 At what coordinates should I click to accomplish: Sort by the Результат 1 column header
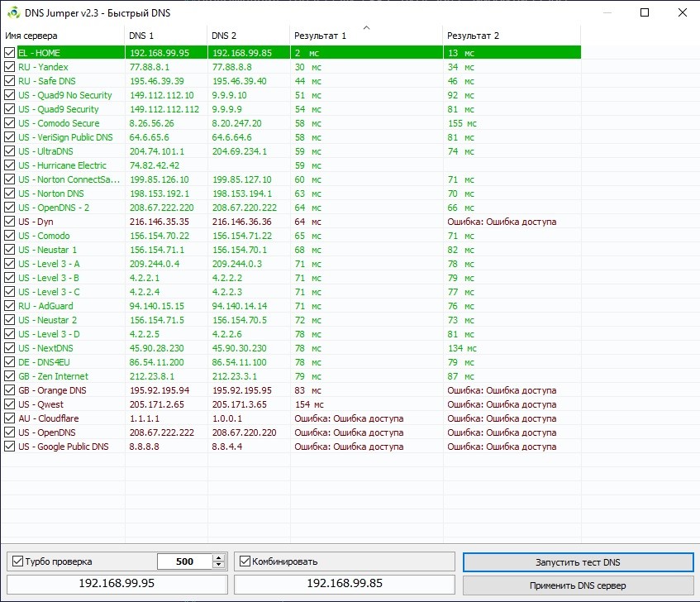pos(366,36)
